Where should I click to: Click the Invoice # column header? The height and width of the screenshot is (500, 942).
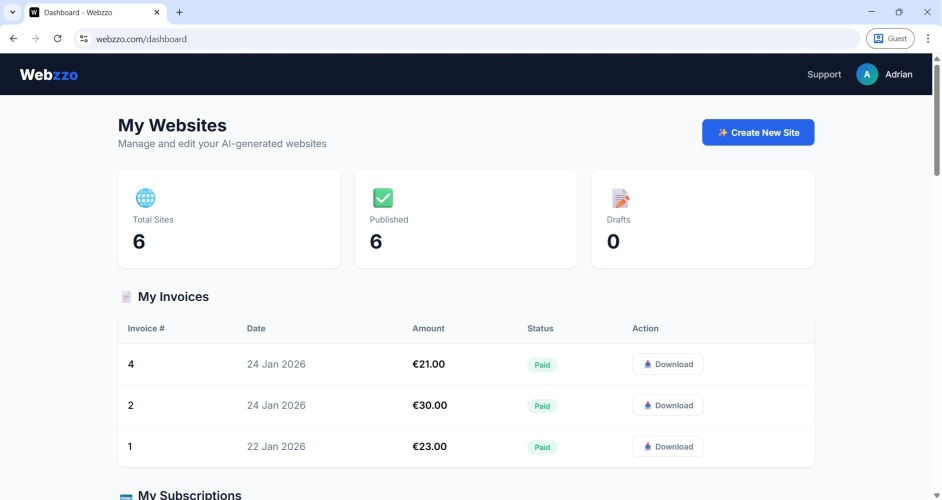click(x=146, y=328)
